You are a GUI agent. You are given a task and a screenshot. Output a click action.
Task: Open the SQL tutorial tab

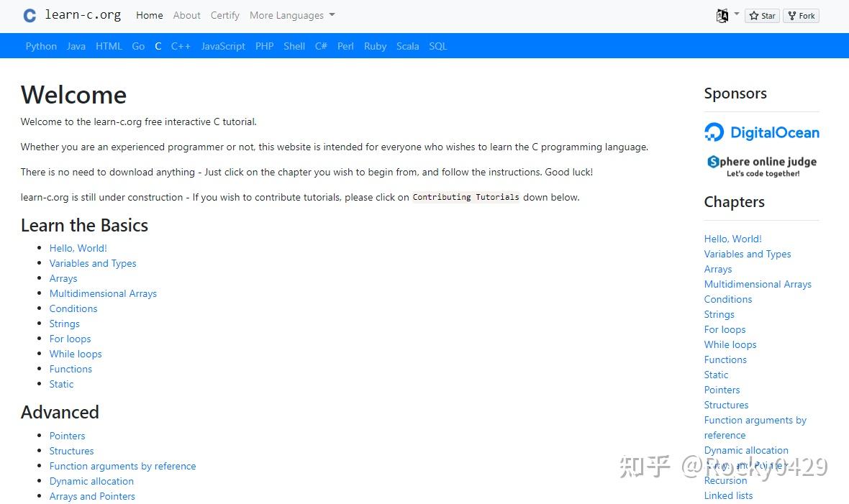point(437,46)
